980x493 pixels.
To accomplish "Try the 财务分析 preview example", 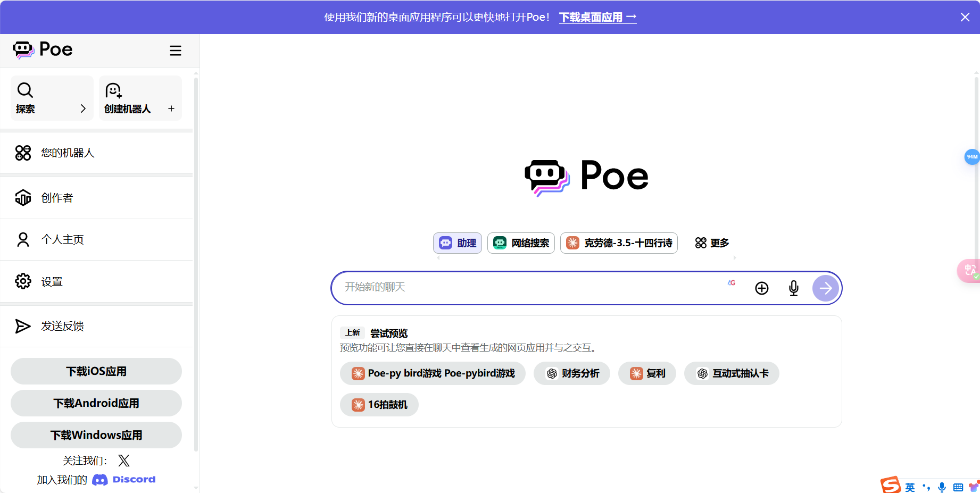I will tap(571, 373).
